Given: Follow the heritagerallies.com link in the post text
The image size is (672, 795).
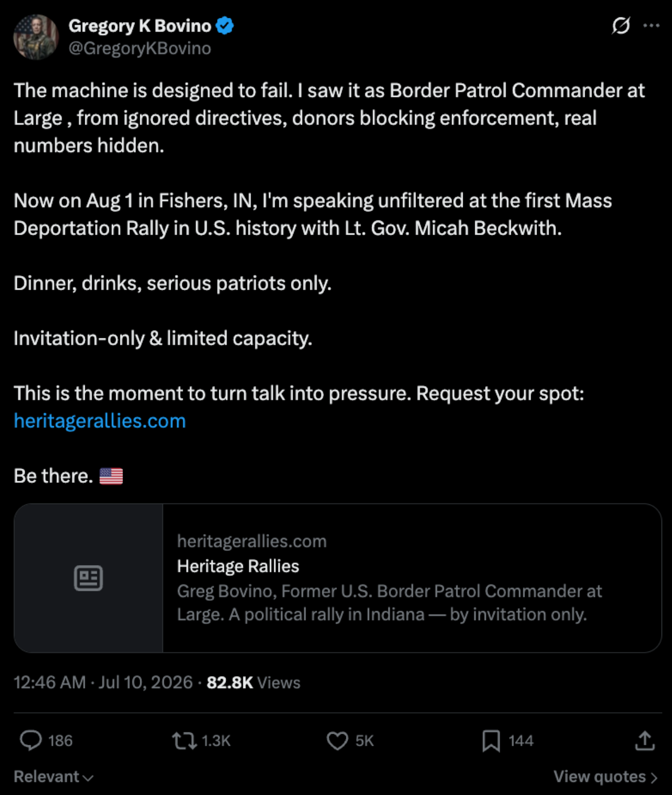Looking at the screenshot, I should tap(100, 421).
